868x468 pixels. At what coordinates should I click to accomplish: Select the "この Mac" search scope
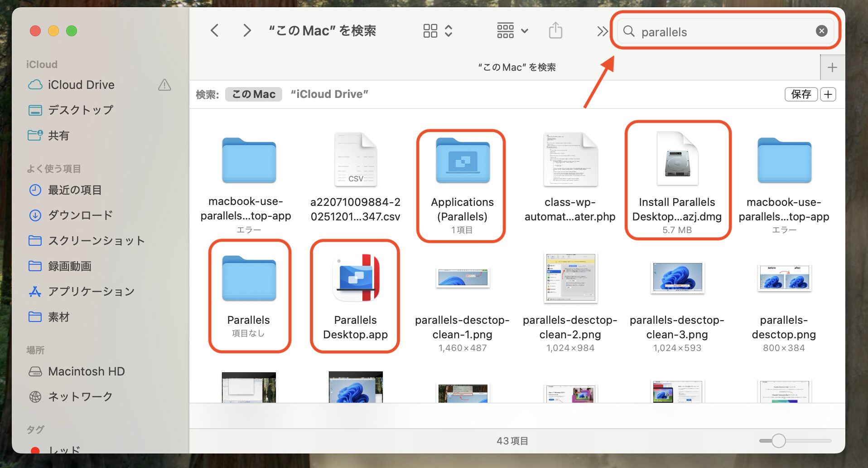(x=254, y=94)
